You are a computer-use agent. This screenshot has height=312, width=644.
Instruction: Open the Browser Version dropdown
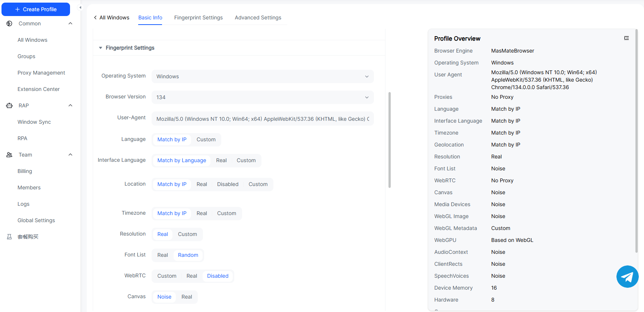click(262, 97)
